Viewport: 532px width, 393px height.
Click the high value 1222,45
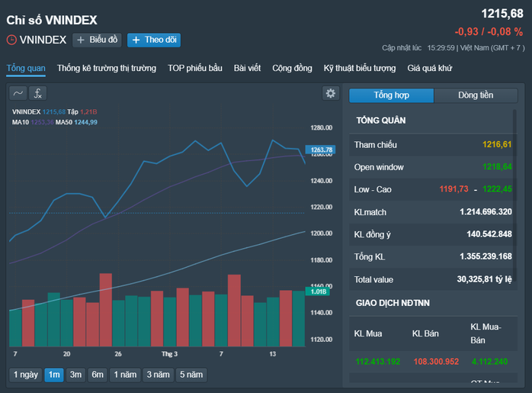(x=497, y=189)
